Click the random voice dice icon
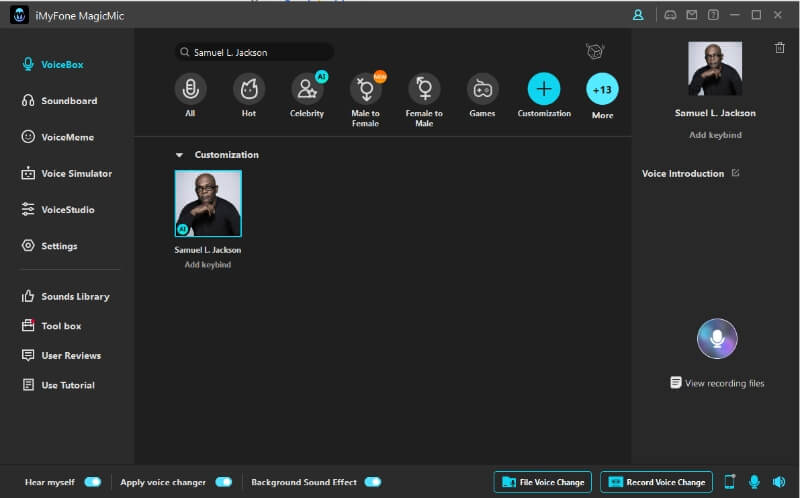The height and width of the screenshot is (498, 800). click(x=595, y=51)
